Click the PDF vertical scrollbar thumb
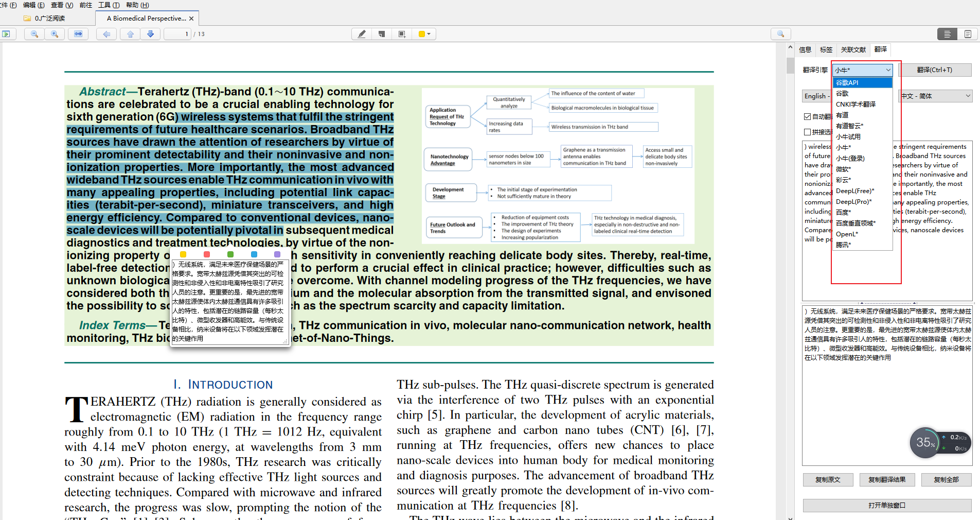 click(x=790, y=66)
